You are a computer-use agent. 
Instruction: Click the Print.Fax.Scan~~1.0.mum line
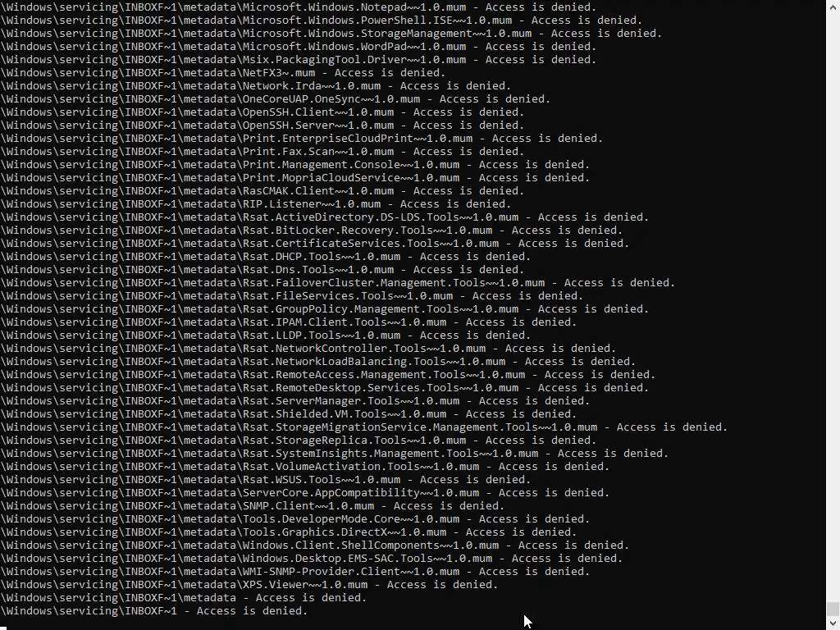click(x=262, y=151)
